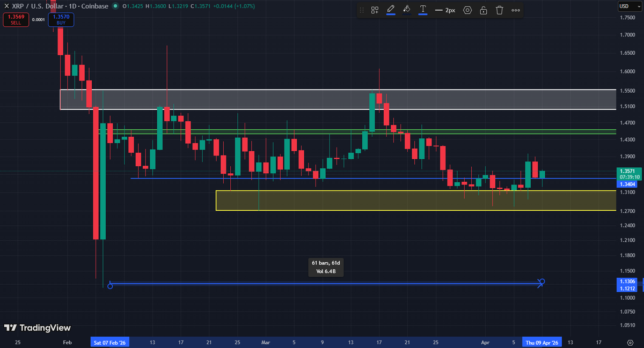Open the background fill bucket color

407,10
